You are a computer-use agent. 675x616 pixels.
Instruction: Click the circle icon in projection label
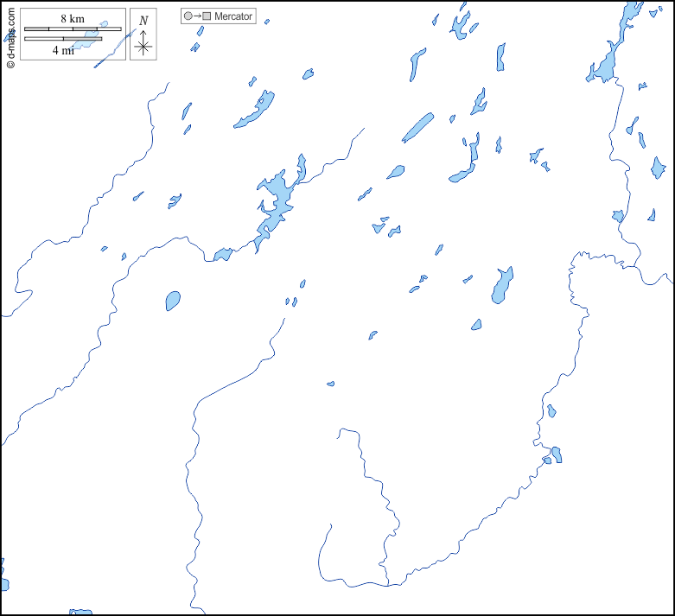click(188, 16)
